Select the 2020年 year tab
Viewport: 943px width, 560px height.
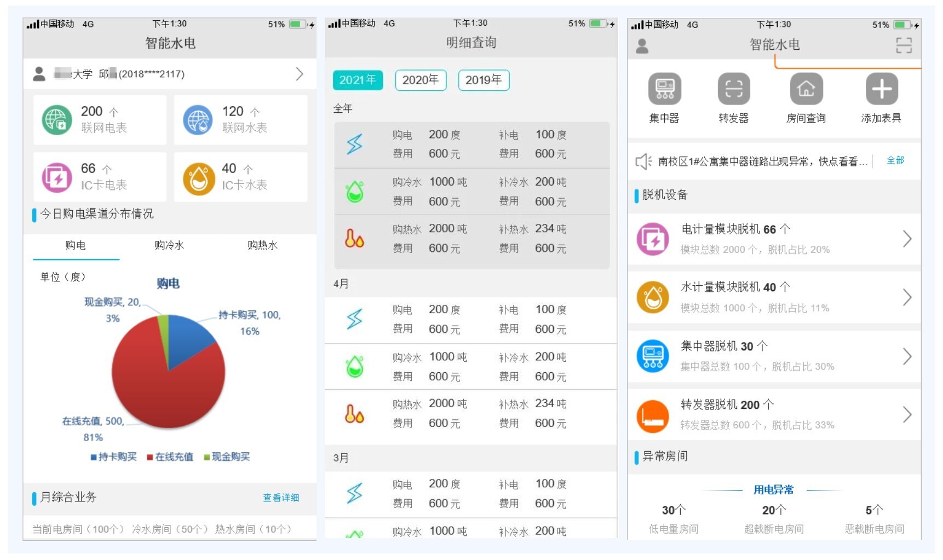pos(420,80)
